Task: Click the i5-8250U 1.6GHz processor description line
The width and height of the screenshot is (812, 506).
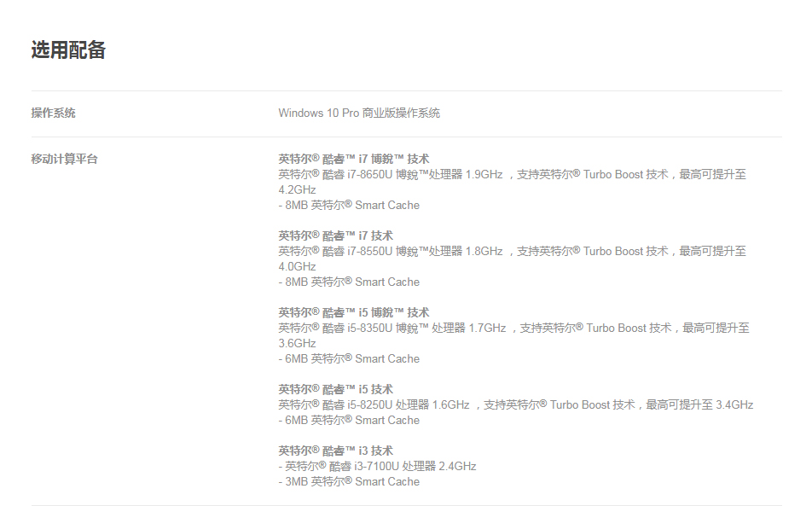Action: [x=515, y=404]
